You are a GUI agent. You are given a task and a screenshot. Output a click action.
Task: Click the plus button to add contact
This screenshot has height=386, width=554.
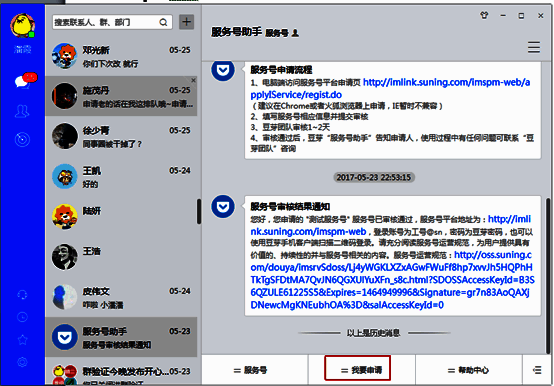click(187, 22)
